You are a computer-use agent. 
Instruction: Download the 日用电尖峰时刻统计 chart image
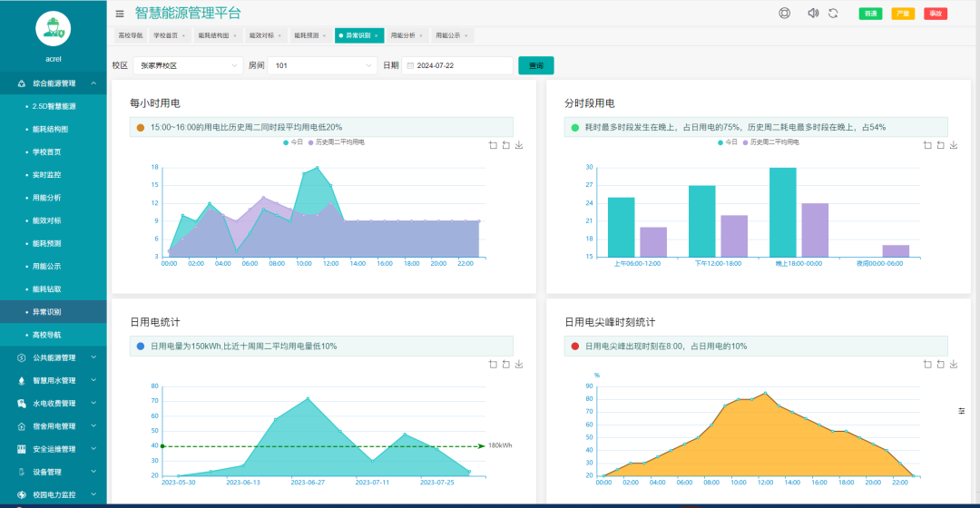click(x=954, y=365)
